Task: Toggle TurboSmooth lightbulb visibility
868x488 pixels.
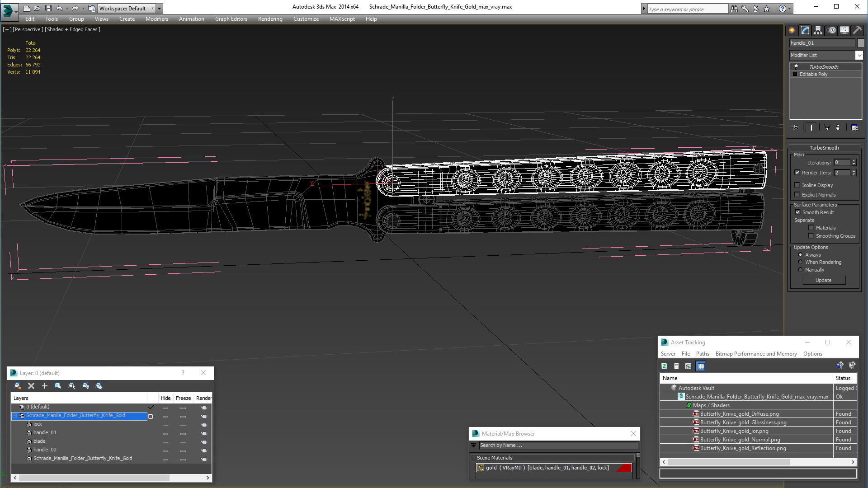Action: tap(796, 66)
